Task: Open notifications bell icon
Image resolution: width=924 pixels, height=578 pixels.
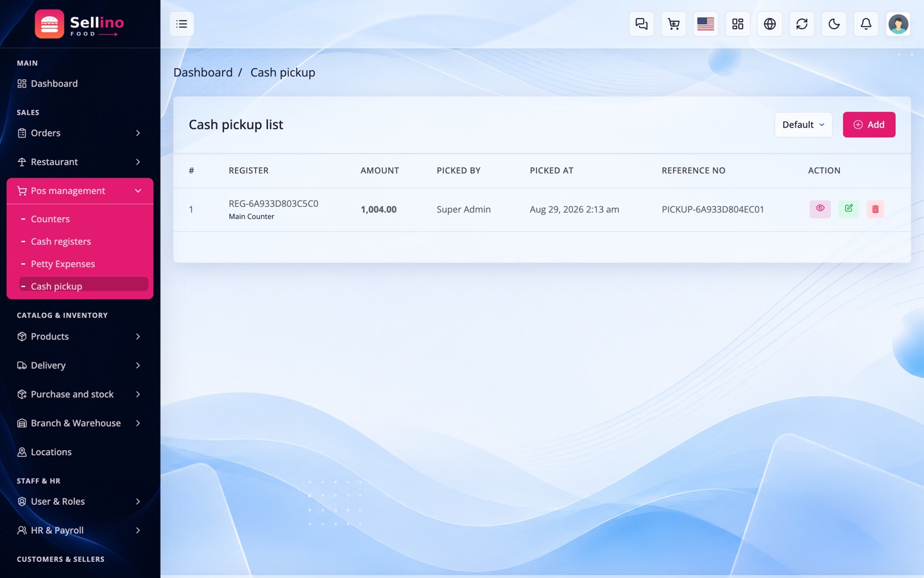Action: click(x=866, y=24)
